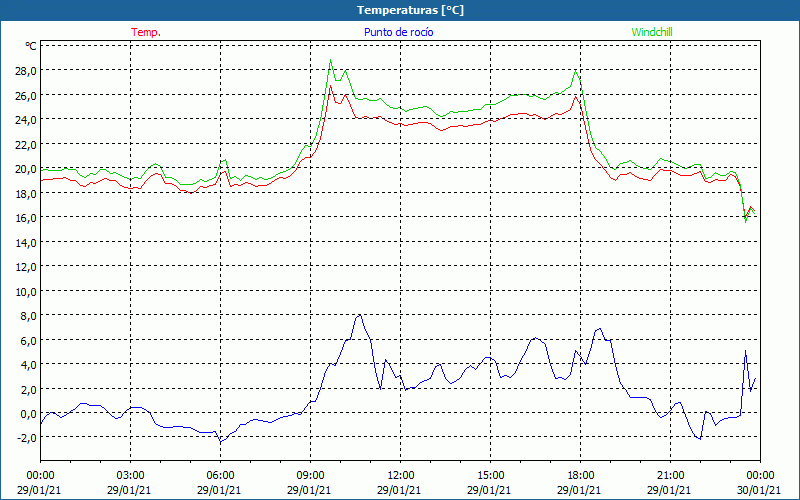Click the 4,0 y-axis value
The width and height of the screenshot is (800, 500).
tap(28, 365)
